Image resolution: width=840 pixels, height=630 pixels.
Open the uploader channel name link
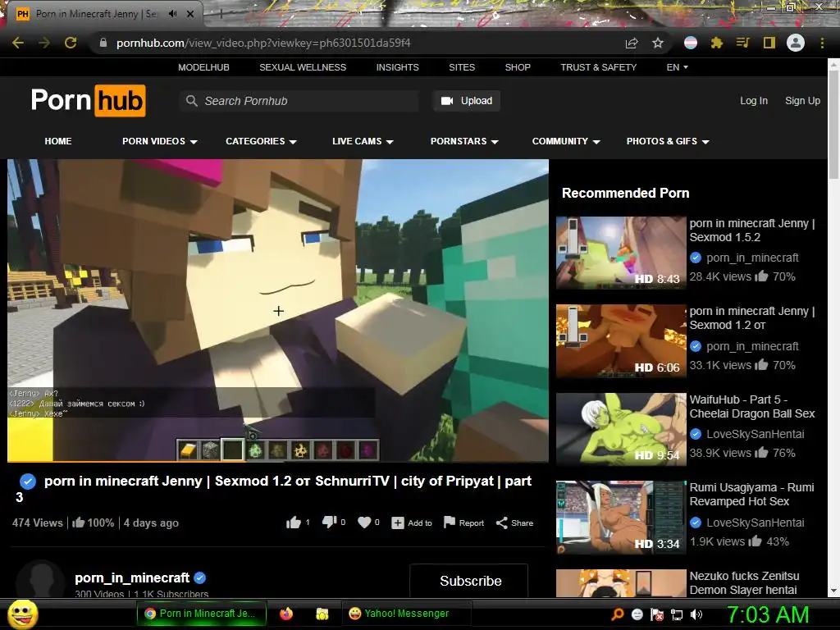click(132, 578)
